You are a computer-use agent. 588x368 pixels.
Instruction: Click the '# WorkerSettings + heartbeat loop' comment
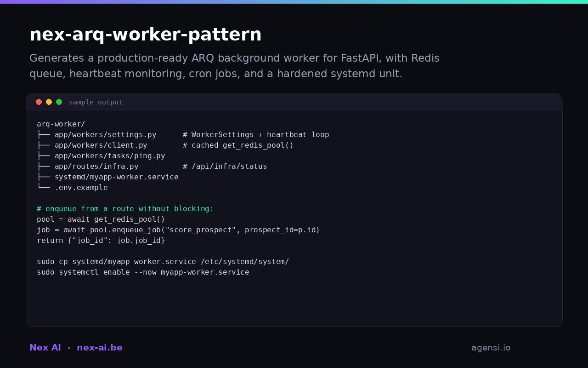coord(256,135)
